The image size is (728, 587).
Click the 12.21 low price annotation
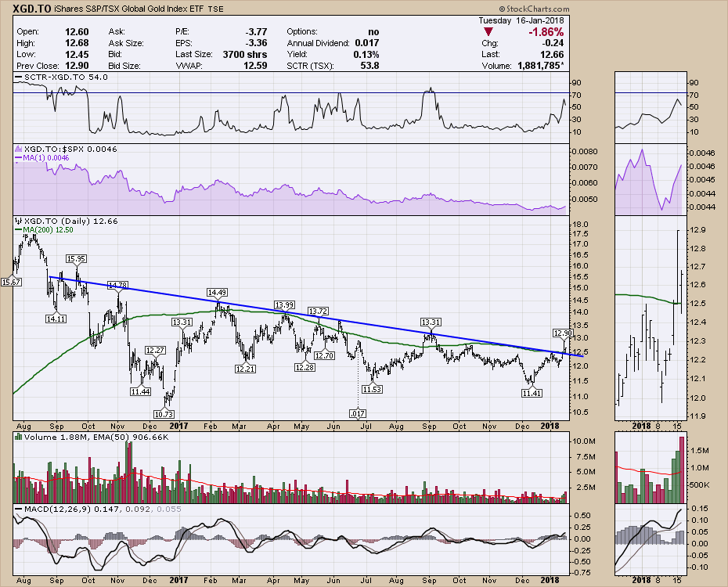point(245,369)
